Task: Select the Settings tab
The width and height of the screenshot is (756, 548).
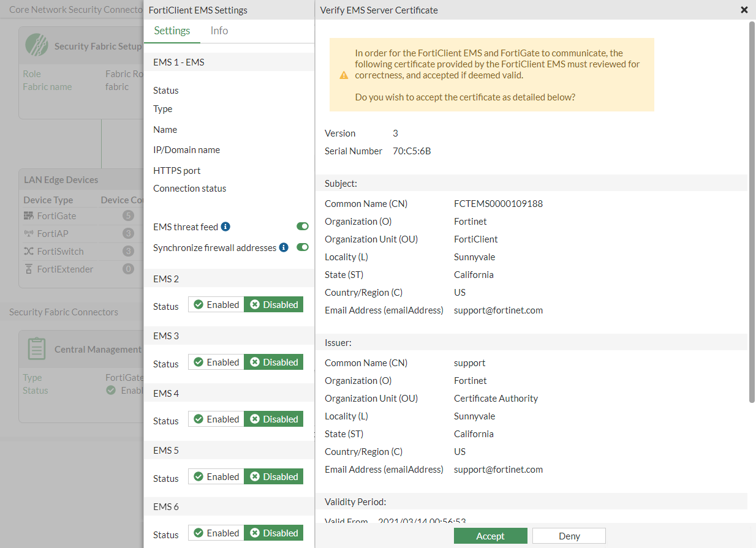Action: [x=172, y=31]
